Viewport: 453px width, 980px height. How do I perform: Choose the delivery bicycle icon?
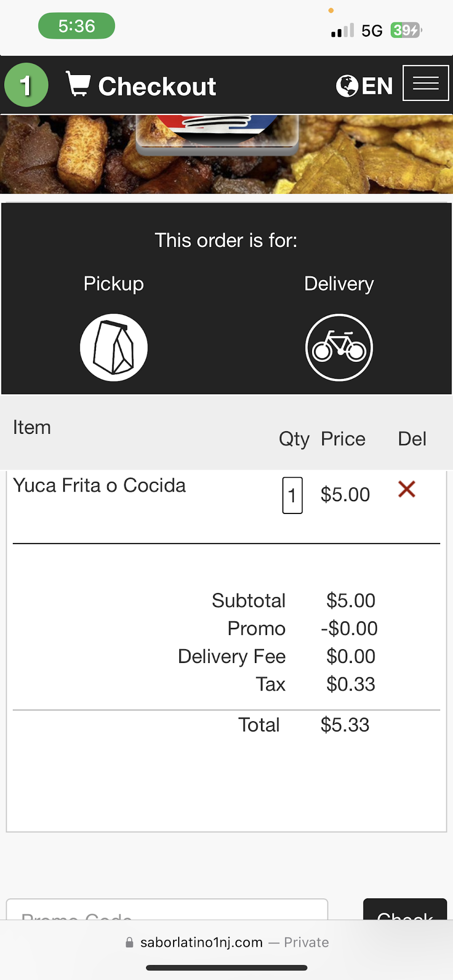(339, 348)
